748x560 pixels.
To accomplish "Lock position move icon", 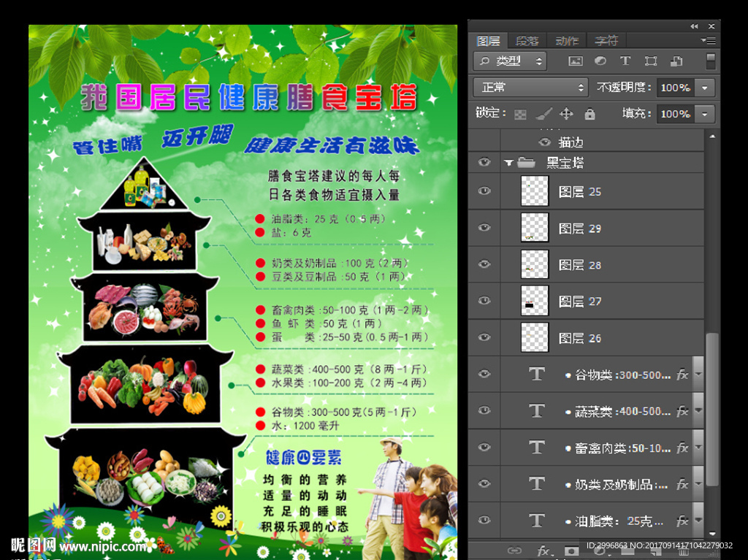I will coord(566,113).
